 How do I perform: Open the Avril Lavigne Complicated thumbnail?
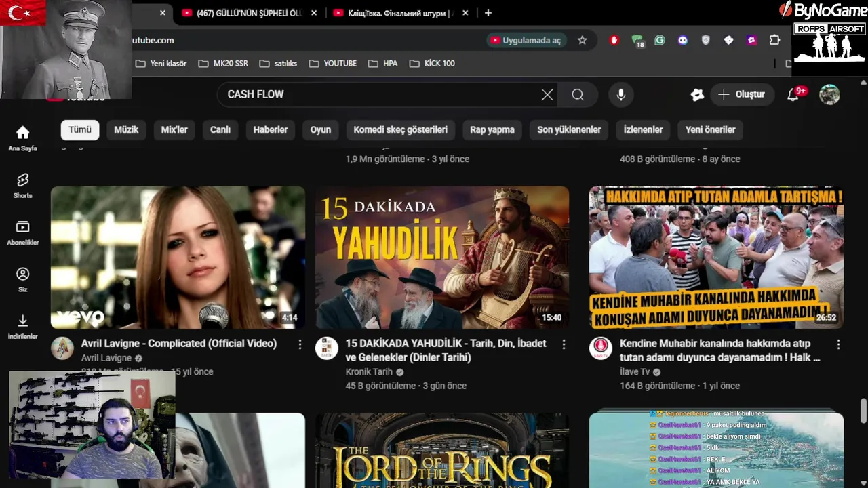click(x=178, y=258)
